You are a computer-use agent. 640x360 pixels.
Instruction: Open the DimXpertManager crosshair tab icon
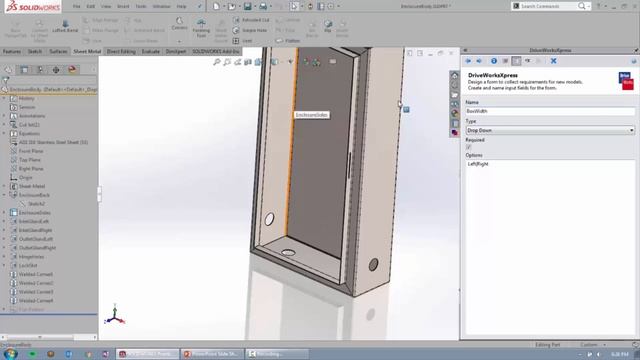(x=56, y=69)
